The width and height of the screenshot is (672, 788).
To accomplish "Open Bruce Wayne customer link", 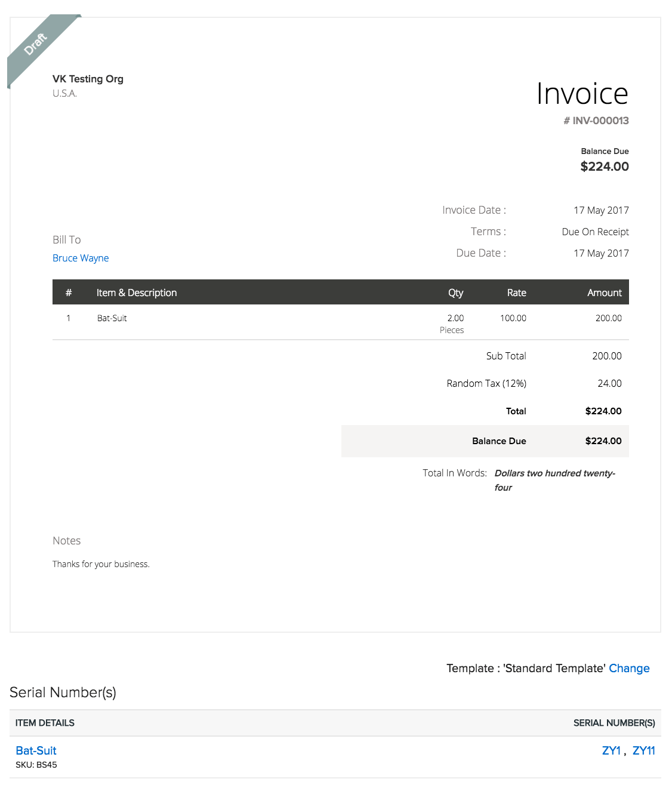I will pyautogui.click(x=81, y=258).
